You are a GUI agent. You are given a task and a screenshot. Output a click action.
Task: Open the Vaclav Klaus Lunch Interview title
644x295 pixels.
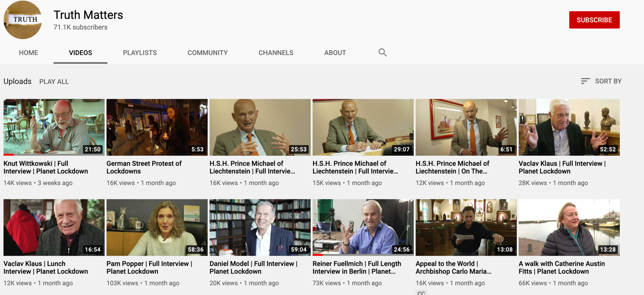46,268
